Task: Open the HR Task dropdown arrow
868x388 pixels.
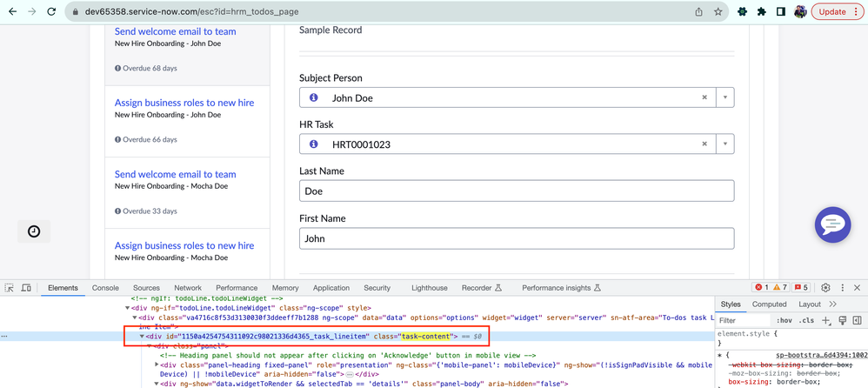Action: click(725, 144)
